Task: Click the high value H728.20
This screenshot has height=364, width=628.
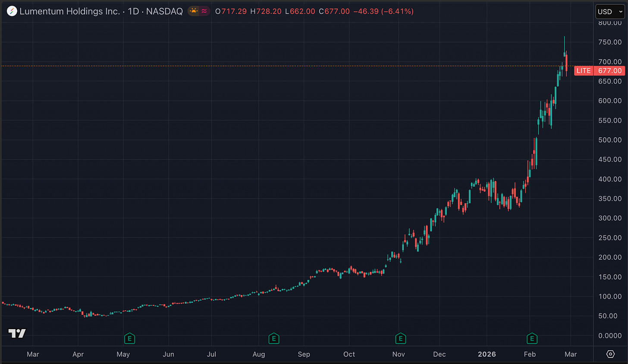Action: point(266,11)
